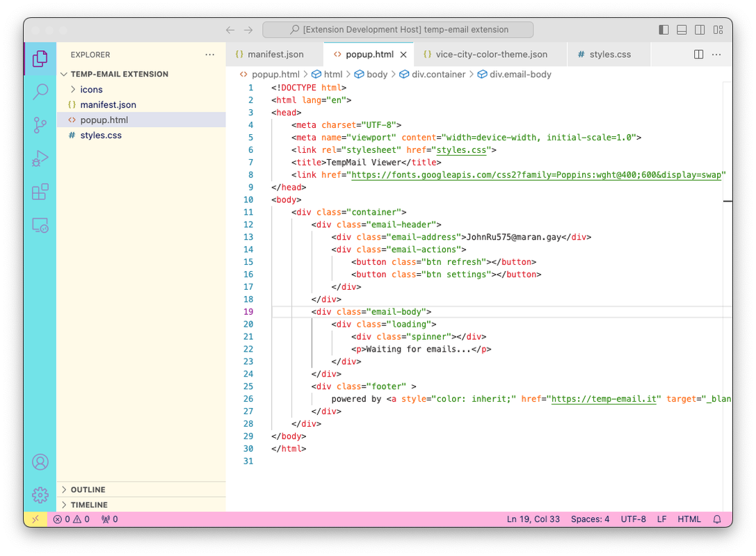Click the TempMail Viewer title text
The image size is (756, 556).
coord(364,163)
